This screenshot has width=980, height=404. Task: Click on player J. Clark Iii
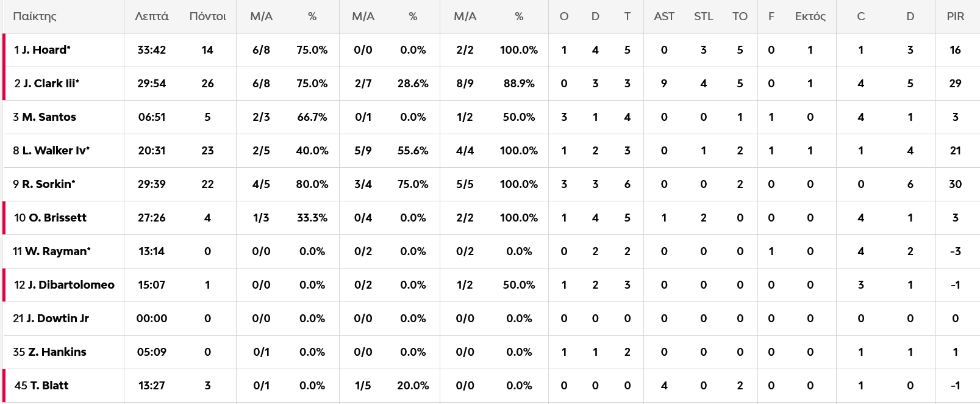(x=51, y=84)
